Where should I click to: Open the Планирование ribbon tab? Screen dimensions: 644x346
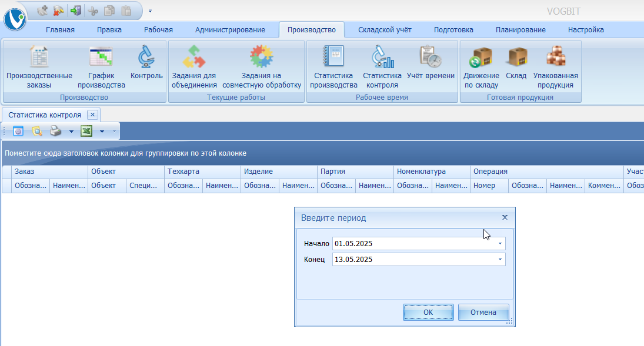(520, 30)
